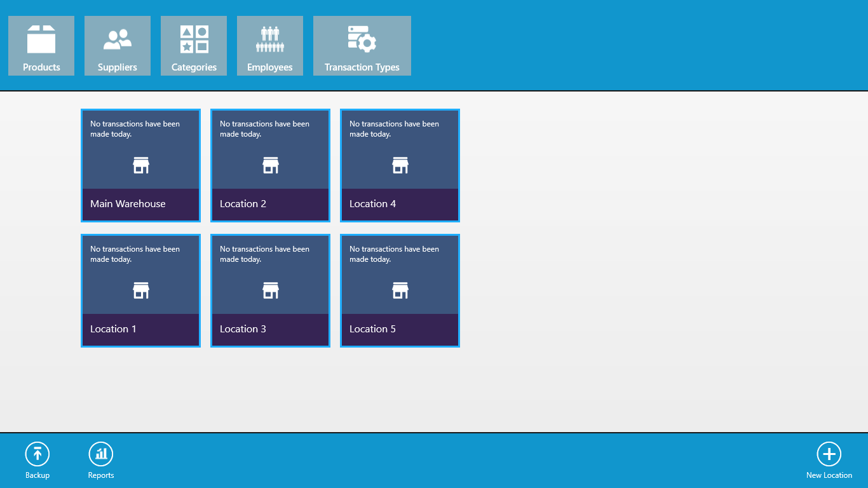The height and width of the screenshot is (488, 868).
Task: Click the store icon in Location 5 tile
Action: click(400, 290)
